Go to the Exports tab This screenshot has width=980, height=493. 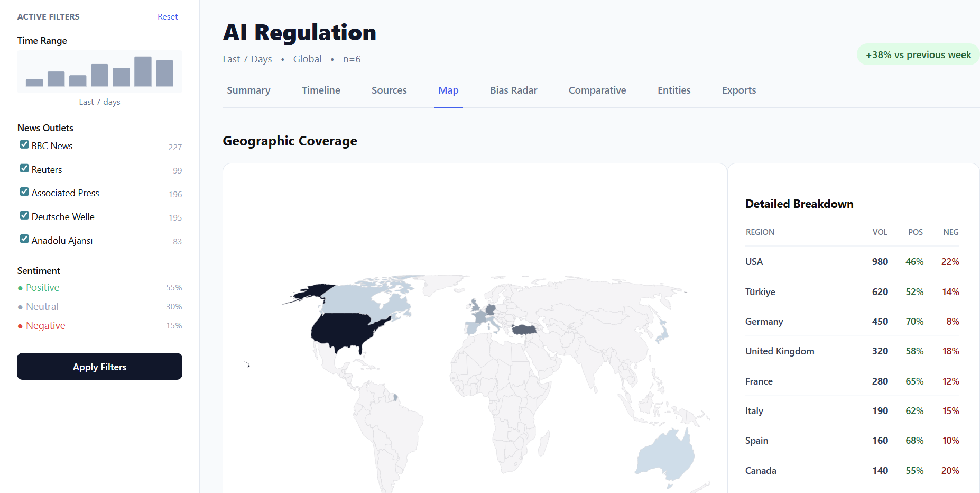click(738, 90)
